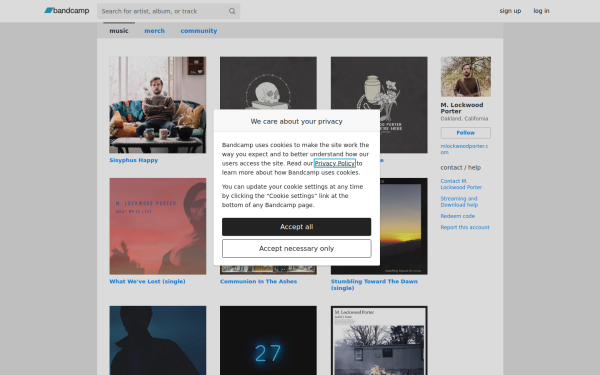Switch to the music tab

[119, 31]
